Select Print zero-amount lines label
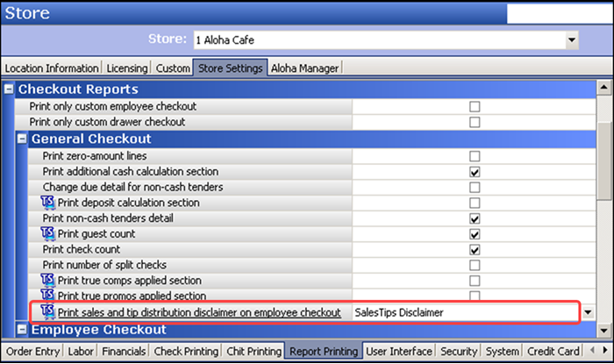The height and width of the screenshot is (364, 614). pyautogui.click(x=95, y=156)
